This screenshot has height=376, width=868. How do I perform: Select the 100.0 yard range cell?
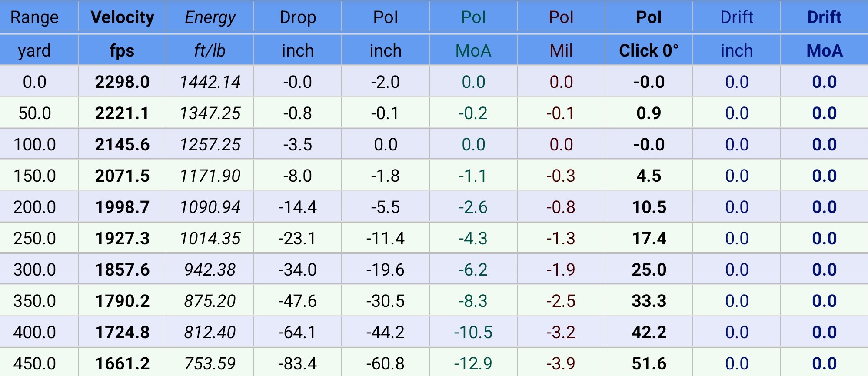[34, 144]
